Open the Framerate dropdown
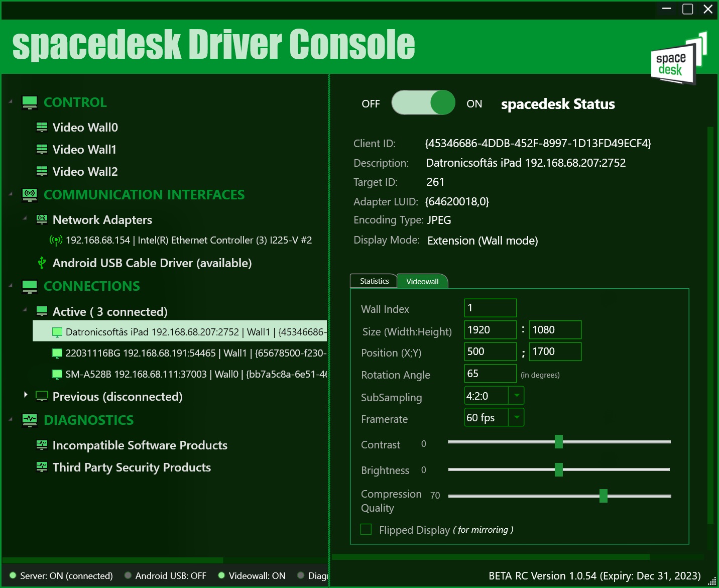Viewport: 719px width, 588px height. click(x=516, y=417)
